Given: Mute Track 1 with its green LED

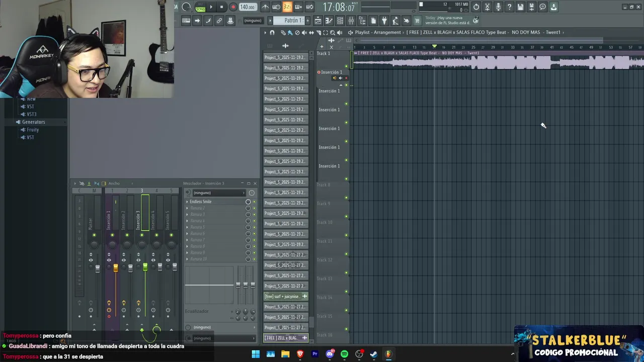Looking at the screenshot, I should pos(346,66).
